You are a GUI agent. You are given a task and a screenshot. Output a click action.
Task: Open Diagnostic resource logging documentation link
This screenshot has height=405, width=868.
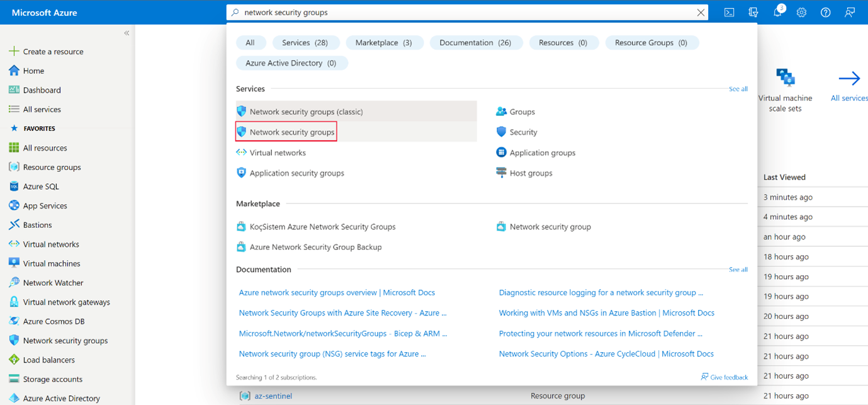point(601,292)
